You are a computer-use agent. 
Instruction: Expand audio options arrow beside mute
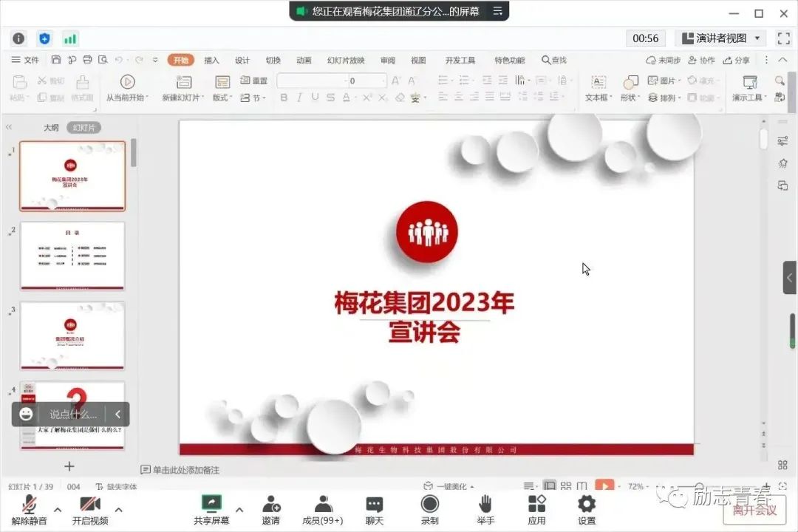click(x=58, y=509)
